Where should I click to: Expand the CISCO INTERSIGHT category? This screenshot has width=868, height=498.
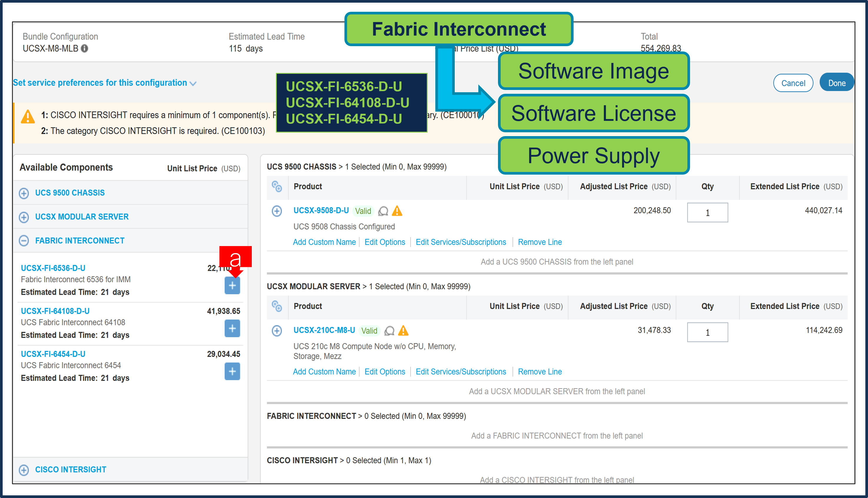[x=24, y=470]
